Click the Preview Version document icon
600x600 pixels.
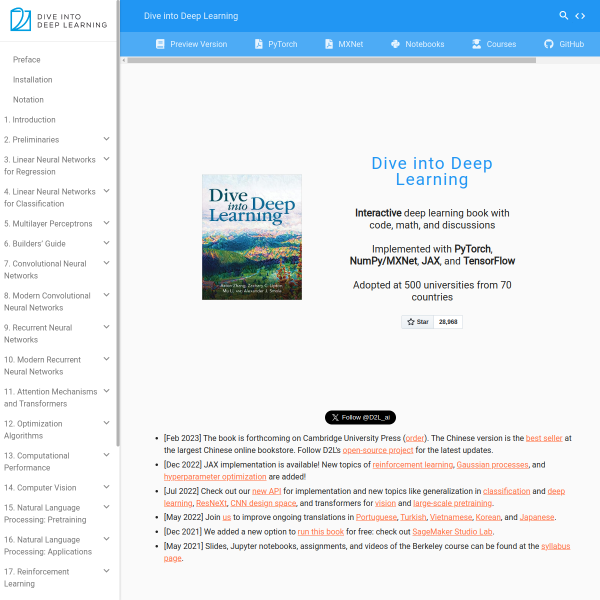tap(160, 44)
